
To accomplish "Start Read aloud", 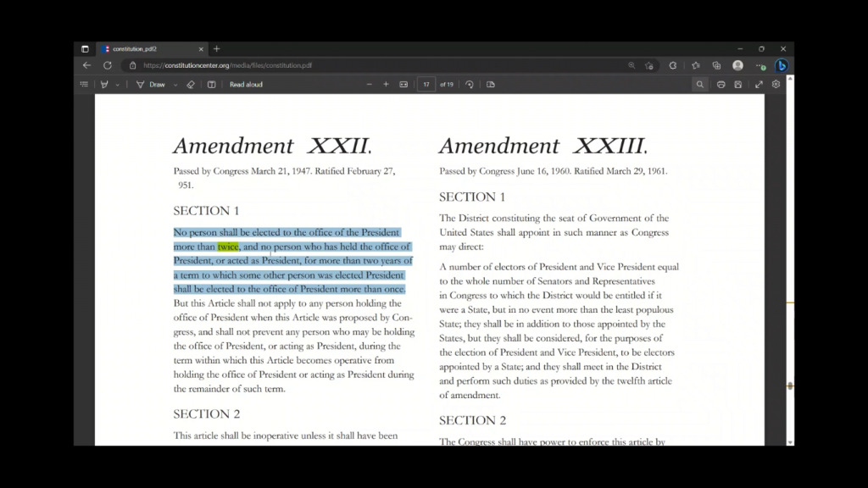I will point(246,85).
